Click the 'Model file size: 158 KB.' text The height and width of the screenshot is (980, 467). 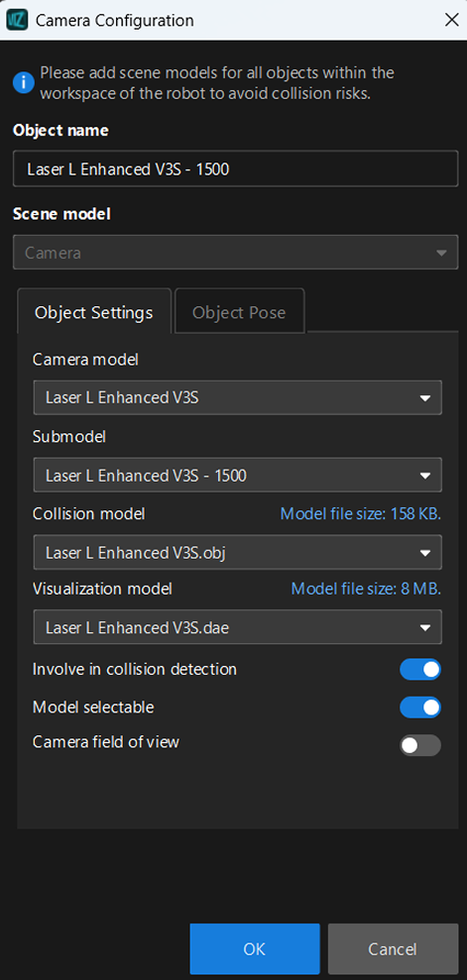[x=361, y=513]
